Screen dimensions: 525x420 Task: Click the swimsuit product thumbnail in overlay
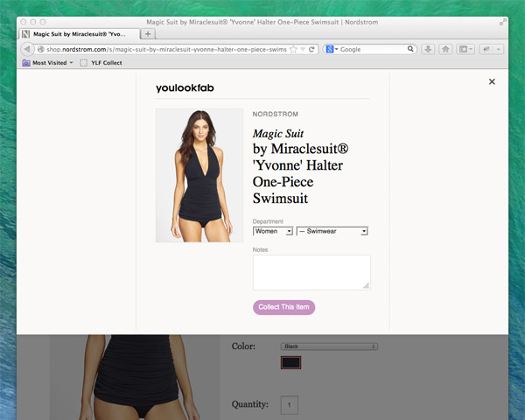(199, 175)
